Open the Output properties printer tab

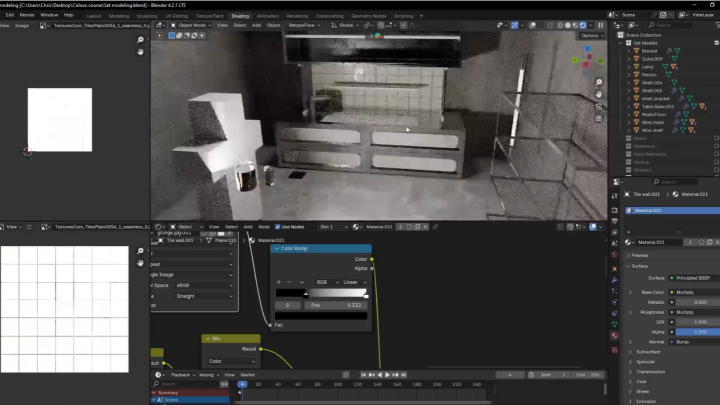pos(615,221)
